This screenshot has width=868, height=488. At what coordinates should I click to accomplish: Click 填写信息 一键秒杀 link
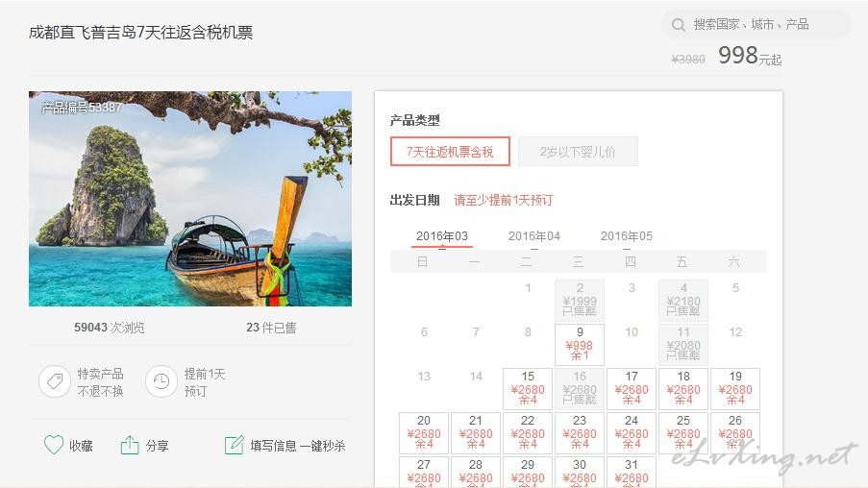(x=298, y=446)
